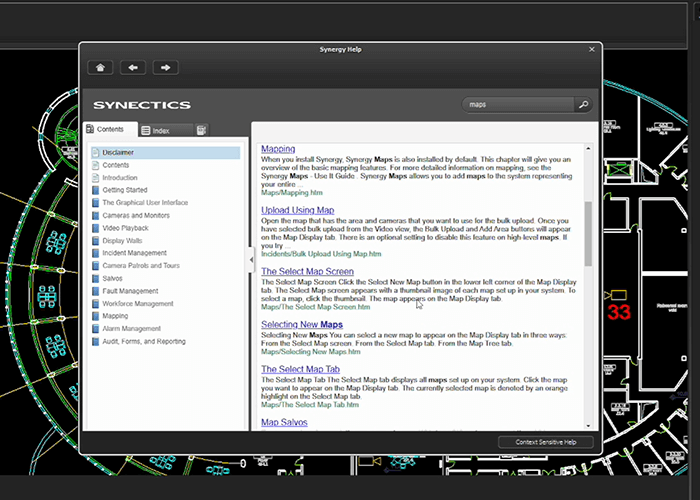Click the Maps/The Select Map Screen.htm path
The width and height of the screenshot is (700, 500).
(x=316, y=307)
